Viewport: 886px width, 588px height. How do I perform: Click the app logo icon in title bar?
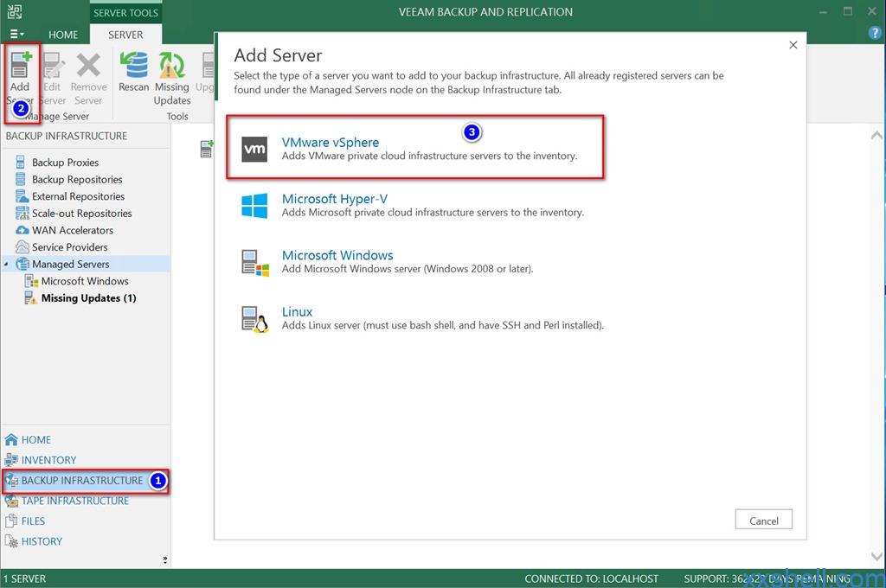pyautogui.click(x=14, y=12)
